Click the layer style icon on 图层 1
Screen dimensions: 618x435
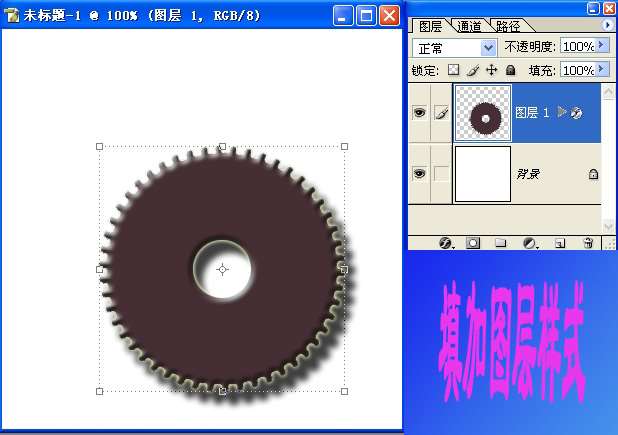pyautogui.click(x=576, y=113)
